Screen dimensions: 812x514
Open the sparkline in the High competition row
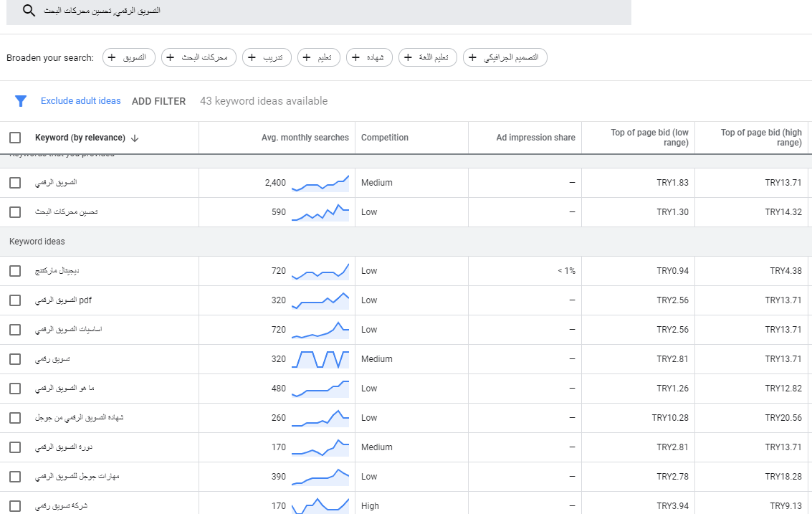(320, 505)
